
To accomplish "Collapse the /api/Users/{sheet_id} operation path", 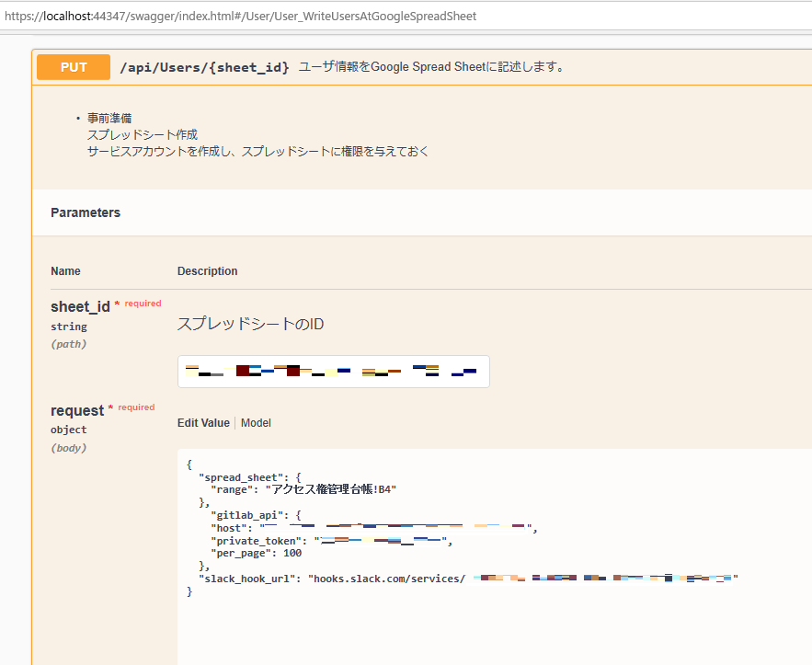I will point(204,67).
